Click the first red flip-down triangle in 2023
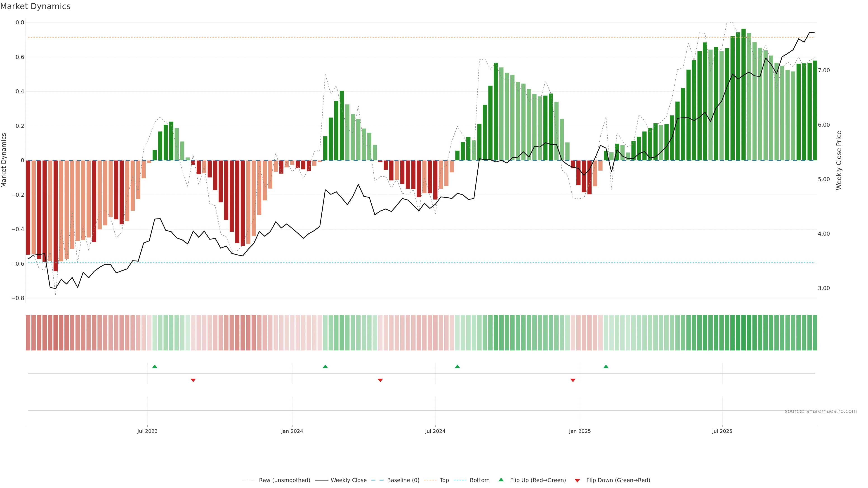 [x=193, y=380]
